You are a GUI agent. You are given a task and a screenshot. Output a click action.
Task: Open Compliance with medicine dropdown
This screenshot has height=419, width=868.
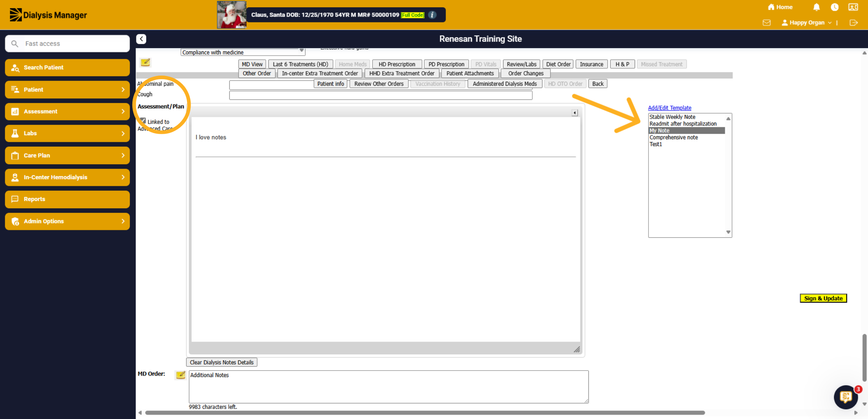[243, 52]
